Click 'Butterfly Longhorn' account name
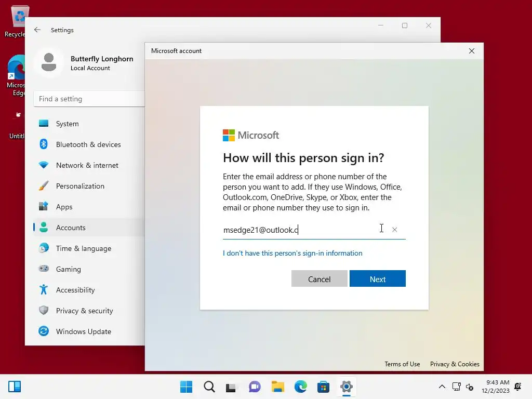The height and width of the screenshot is (399, 532). pos(102,59)
